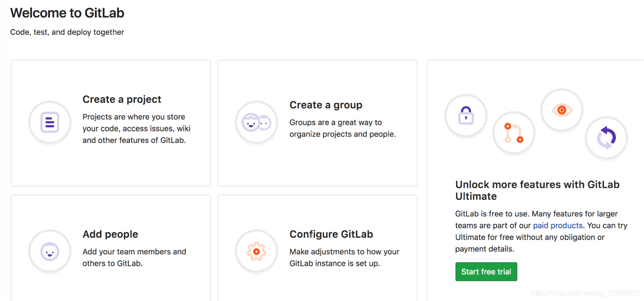This screenshot has height=301, width=644.
Task: Open the paid products link
Action: coord(558,225)
